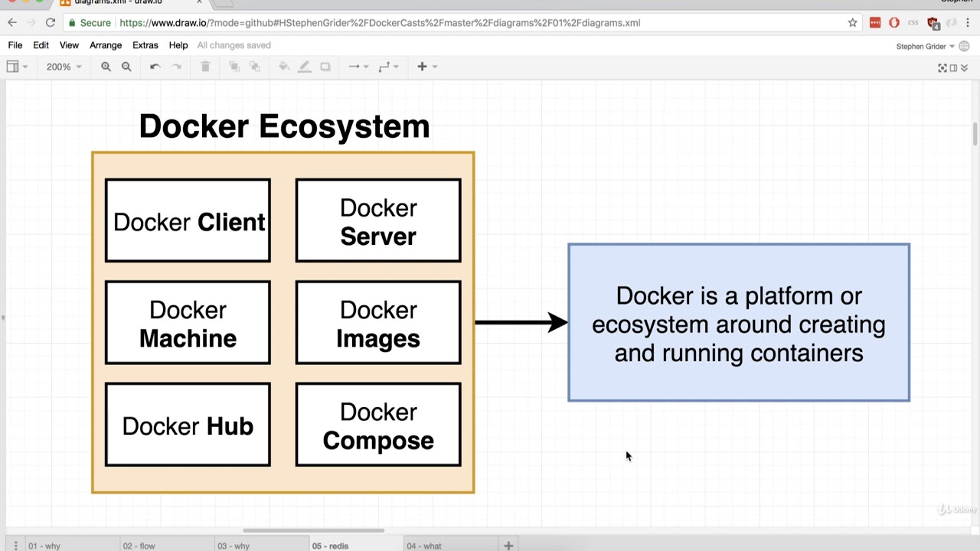Click the zoom out magnifier icon
The image size is (980, 551).
pos(126,67)
